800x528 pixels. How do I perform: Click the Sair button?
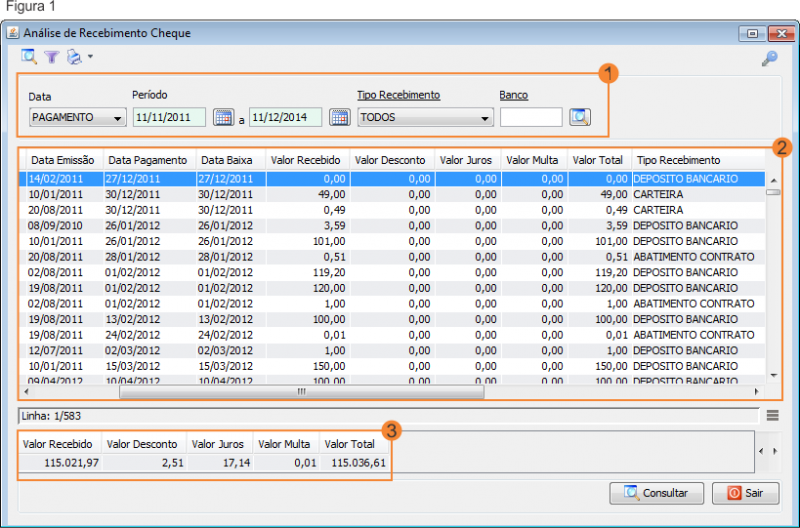(x=745, y=493)
